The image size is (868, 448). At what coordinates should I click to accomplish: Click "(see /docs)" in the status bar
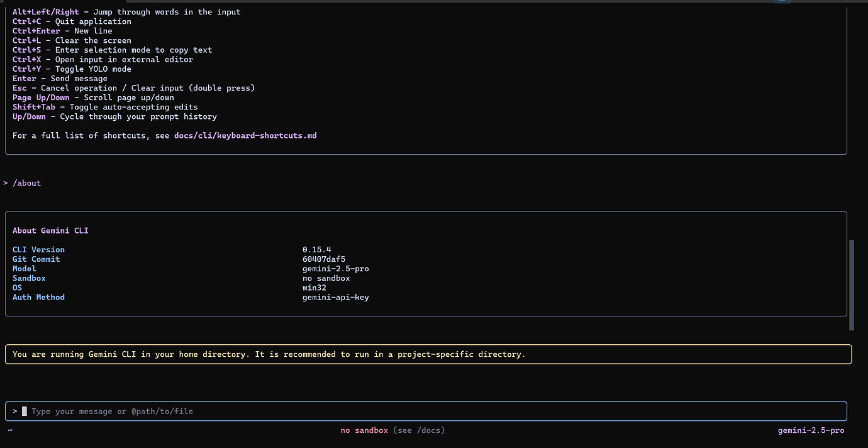pos(419,430)
